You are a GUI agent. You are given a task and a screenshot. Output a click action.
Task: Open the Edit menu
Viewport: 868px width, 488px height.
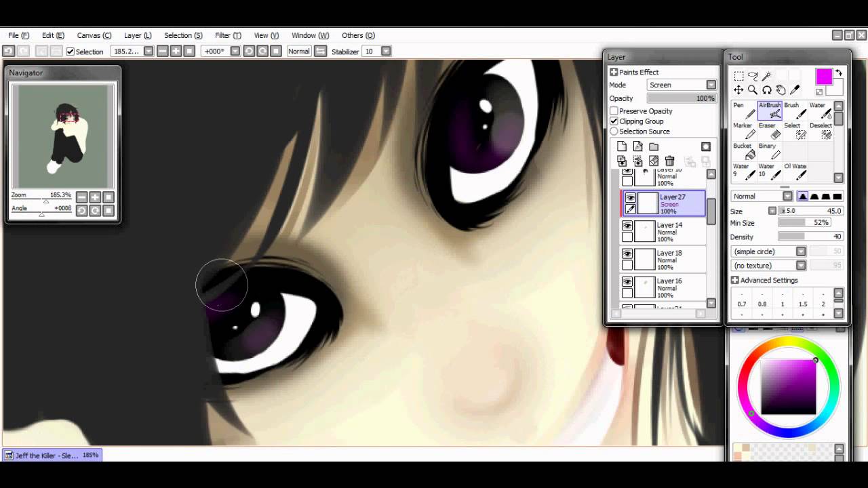click(53, 35)
